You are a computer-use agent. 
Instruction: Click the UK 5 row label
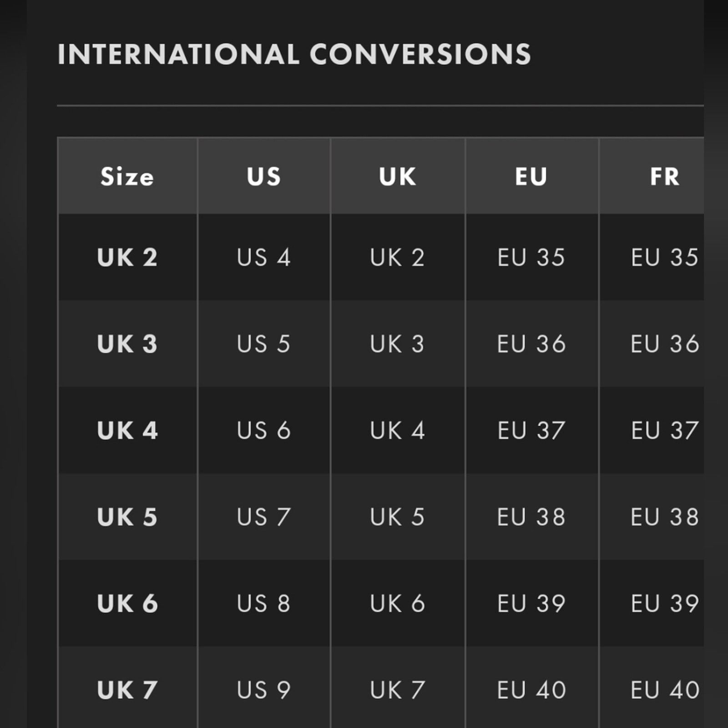pyautogui.click(x=127, y=517)
